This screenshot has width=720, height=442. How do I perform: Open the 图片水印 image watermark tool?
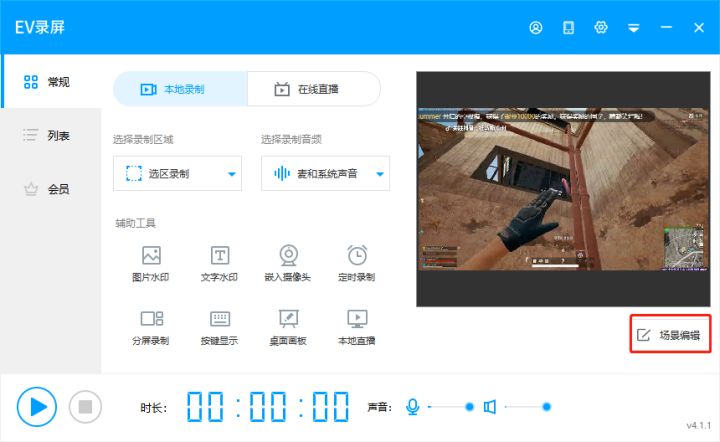(151, 263)
